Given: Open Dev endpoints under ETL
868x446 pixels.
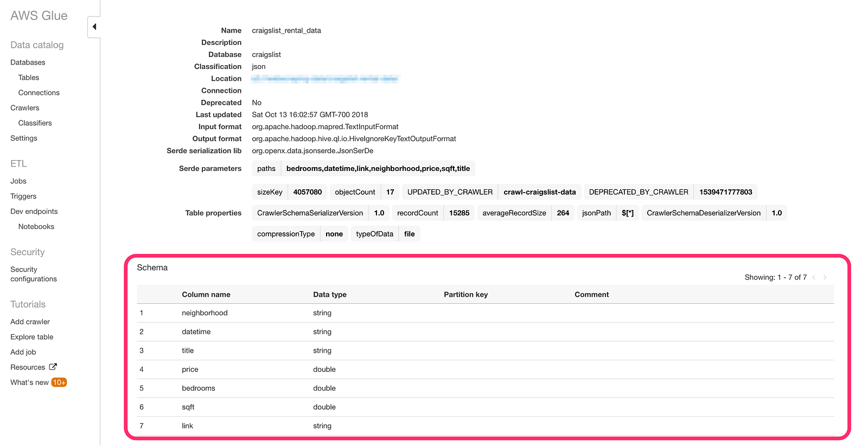Looking at the screenshot, I should coord(34,212).
